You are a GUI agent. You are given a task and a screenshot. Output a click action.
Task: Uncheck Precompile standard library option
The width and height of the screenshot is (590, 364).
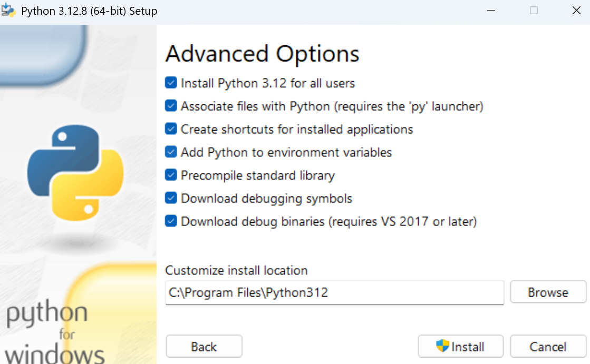click(x=171, y=175)
